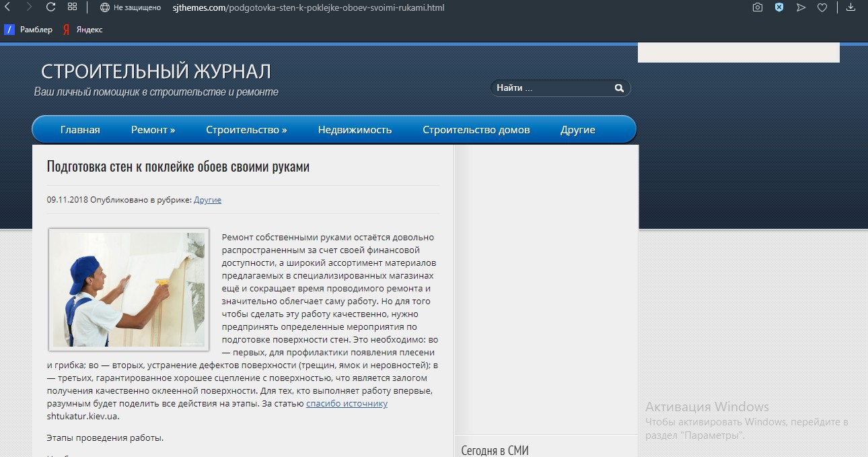Click the article title about подготовка стен
Screen dimensions: 868x457
coord(178,166)
